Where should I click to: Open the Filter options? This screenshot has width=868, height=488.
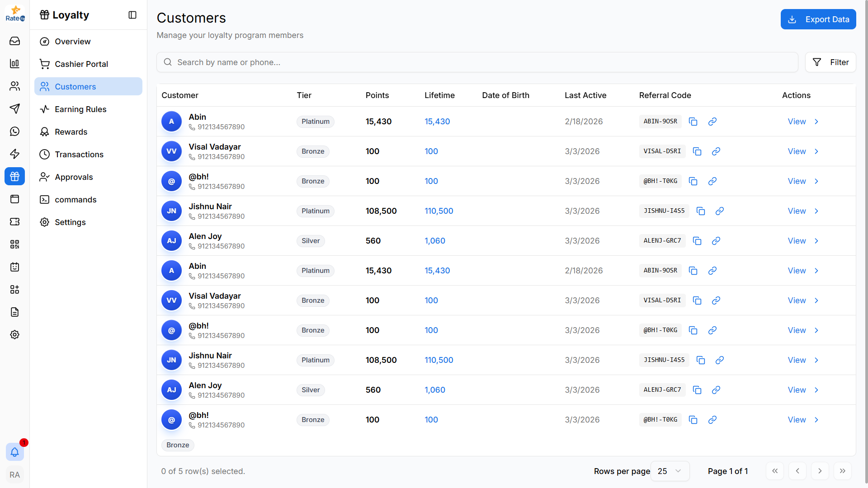click(x=830, y=62)
